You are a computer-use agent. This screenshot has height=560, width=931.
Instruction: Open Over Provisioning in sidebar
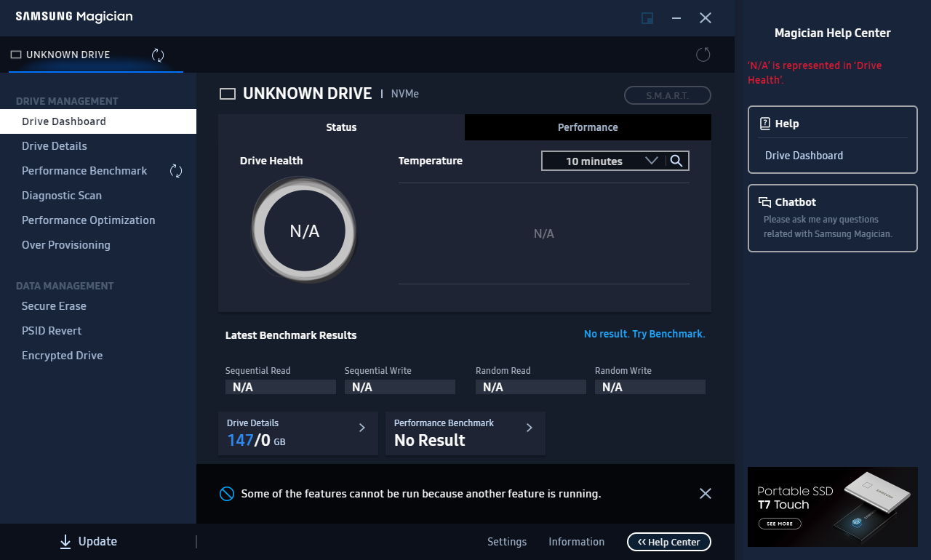98,245
